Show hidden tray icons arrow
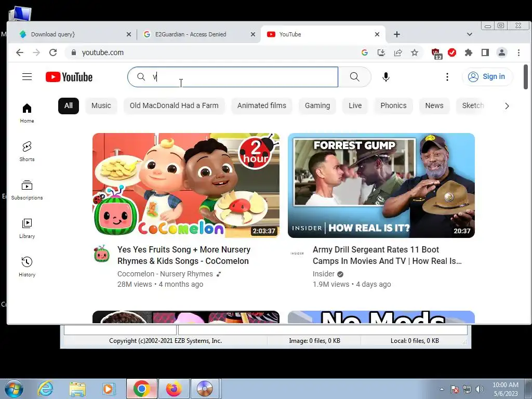 tap(442, 389)
